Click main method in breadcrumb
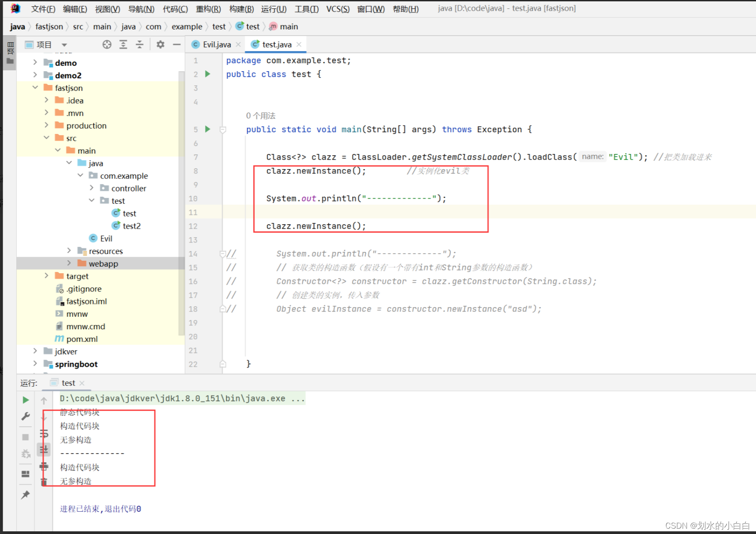Screen dimensions: 756x534 [x=284, y=27]
